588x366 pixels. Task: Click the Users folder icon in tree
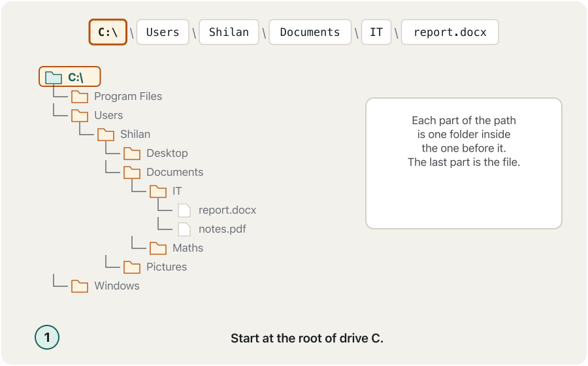pyautogui.click(x=80, y=116)
